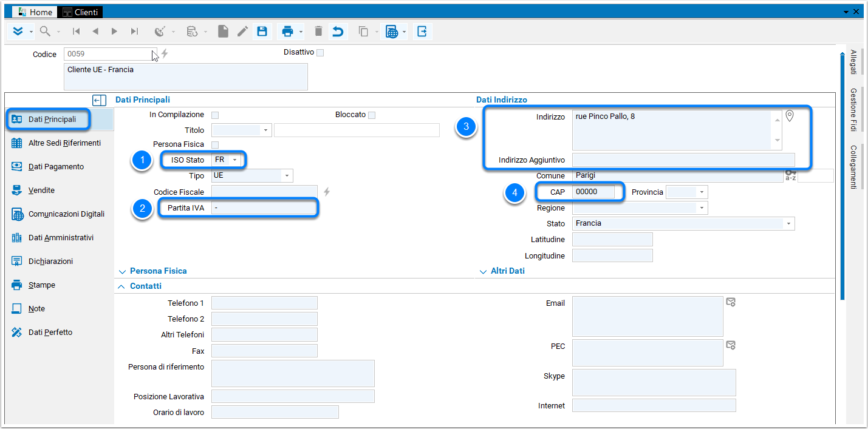This screenshot has width=868, height=429.
Task: Click the magnifier search toolbar icon
Action: (45, 31)
